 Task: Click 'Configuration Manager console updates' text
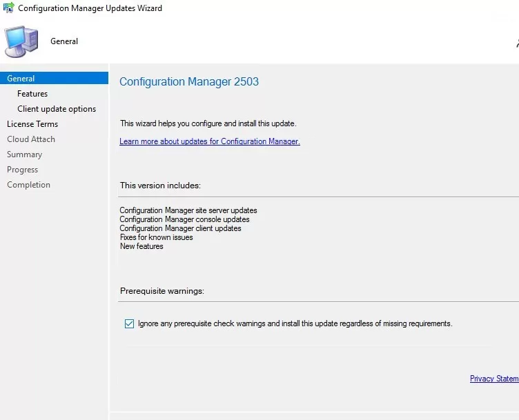click(185, 219)
